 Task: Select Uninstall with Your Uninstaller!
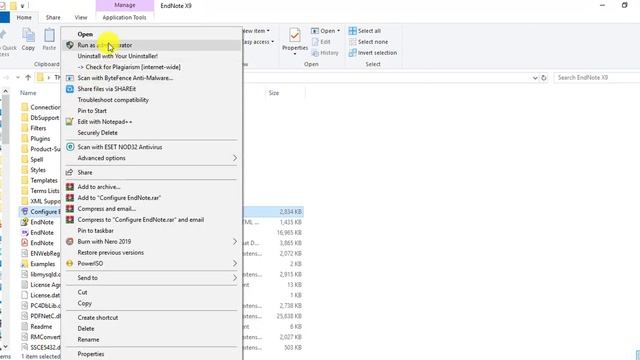[118, 56]
